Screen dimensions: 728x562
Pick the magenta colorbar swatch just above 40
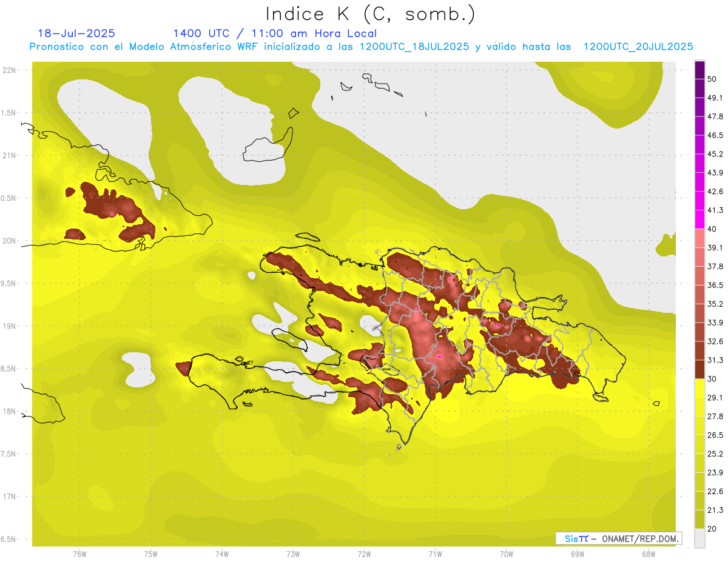(699, 219)
